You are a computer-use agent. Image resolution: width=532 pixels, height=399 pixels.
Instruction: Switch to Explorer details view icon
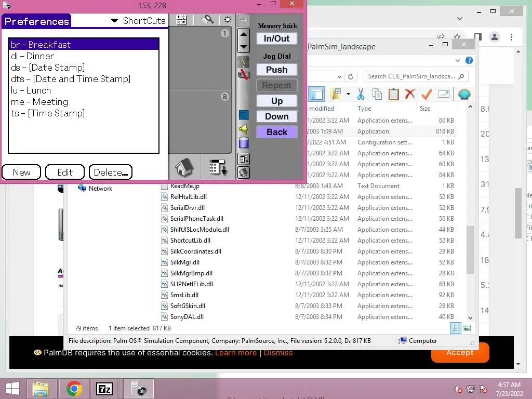point(456,328)
